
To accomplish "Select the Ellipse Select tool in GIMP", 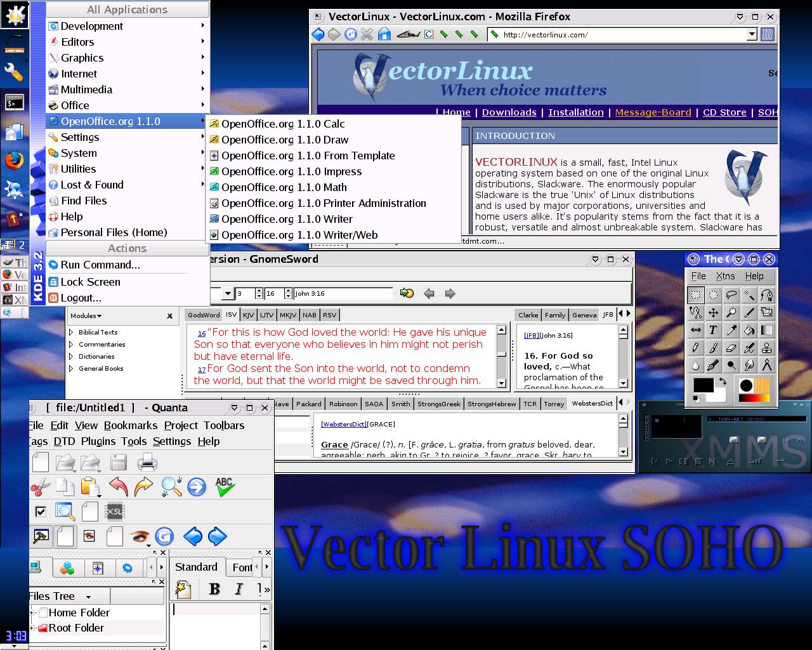I will pos(714,295).
